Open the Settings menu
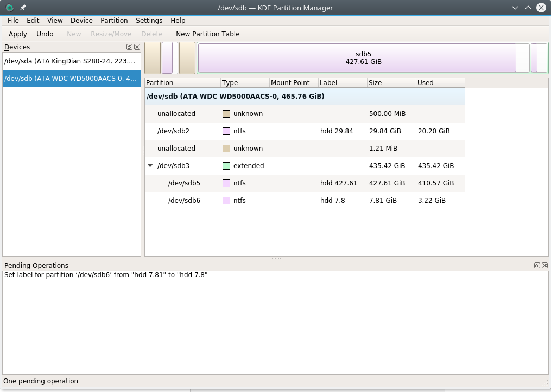This screenshot has width=551, height=392. [x=149, y=20]
